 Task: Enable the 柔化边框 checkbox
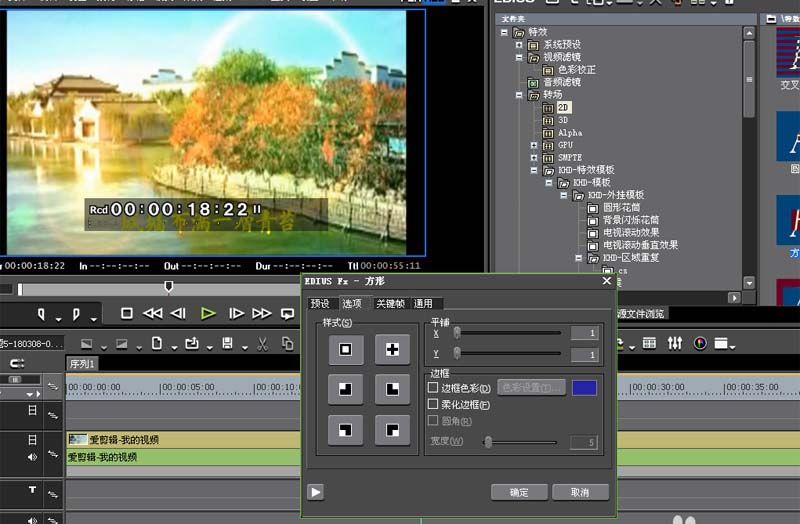[433, 404]
